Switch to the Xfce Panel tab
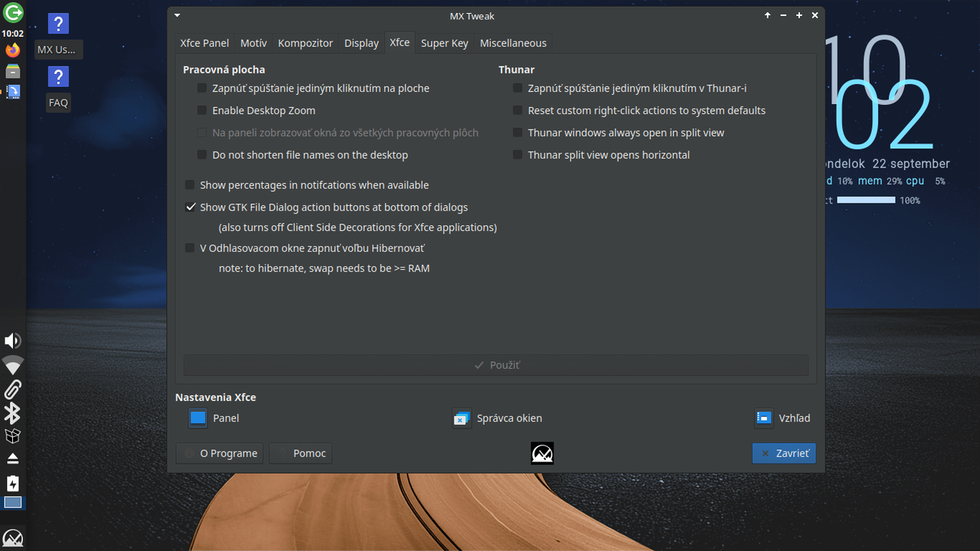980x551 pixels. 204,43
